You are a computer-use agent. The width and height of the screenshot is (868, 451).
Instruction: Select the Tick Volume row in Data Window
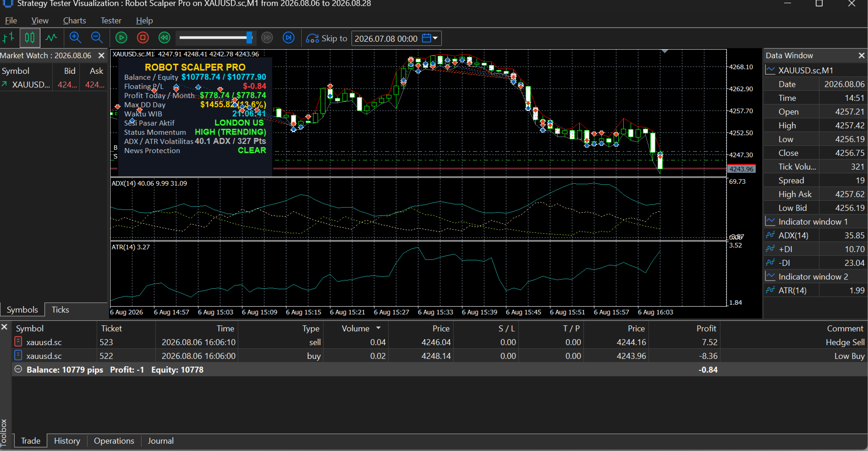[815, 167]
